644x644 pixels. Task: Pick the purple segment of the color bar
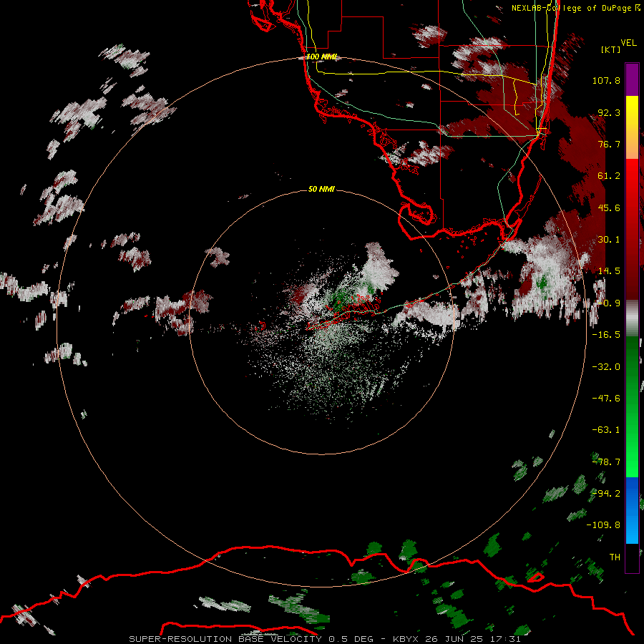point(632,79)
